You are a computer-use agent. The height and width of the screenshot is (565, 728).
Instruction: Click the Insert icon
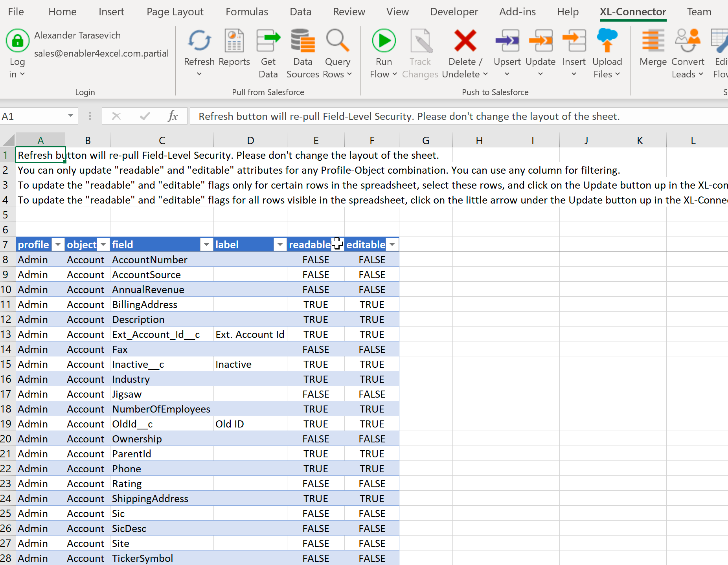[x=574, y=40]
